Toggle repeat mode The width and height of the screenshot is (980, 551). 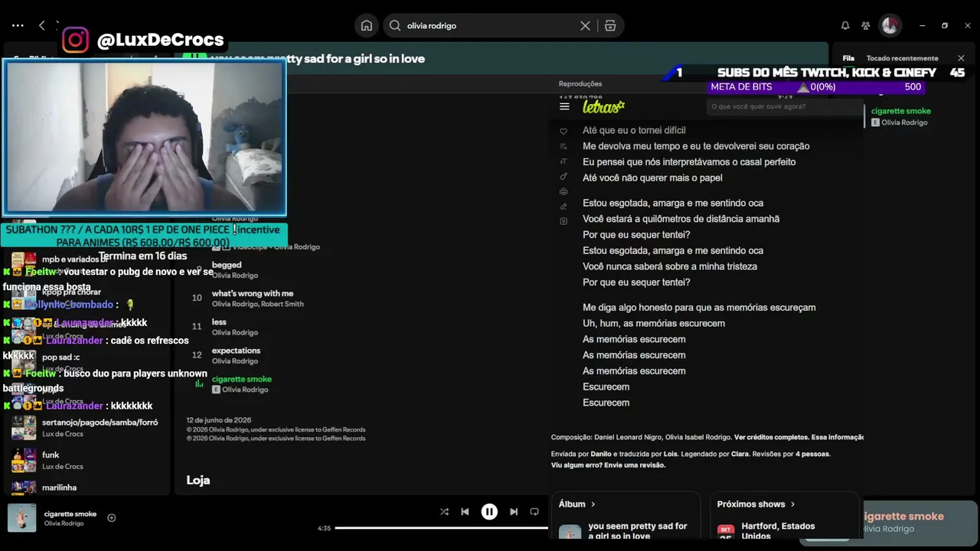coord(534,512)
